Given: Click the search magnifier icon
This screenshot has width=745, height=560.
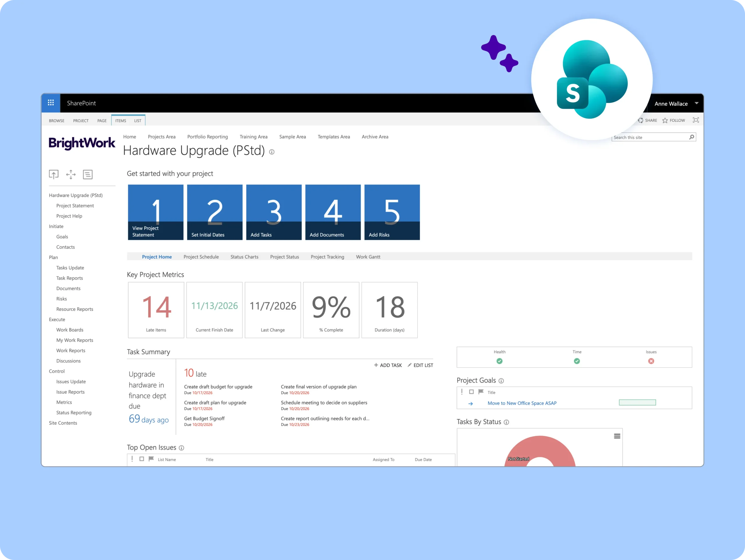Looking at the screenshot, I should tap(691, 137).
